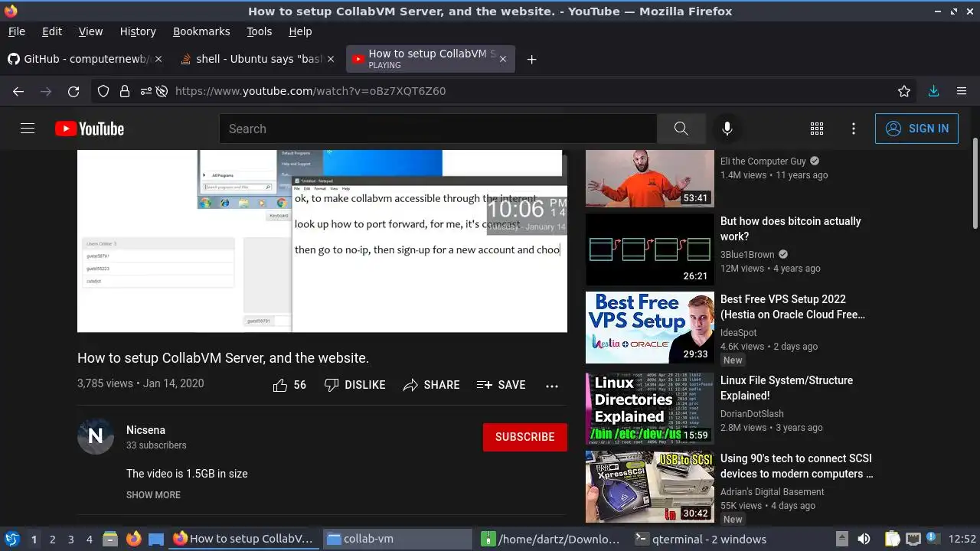Image resolution: width=980 pixels, height=551 pixels.
Task: Bookmark this page with star icon
Action: click(x=904, y=91)
